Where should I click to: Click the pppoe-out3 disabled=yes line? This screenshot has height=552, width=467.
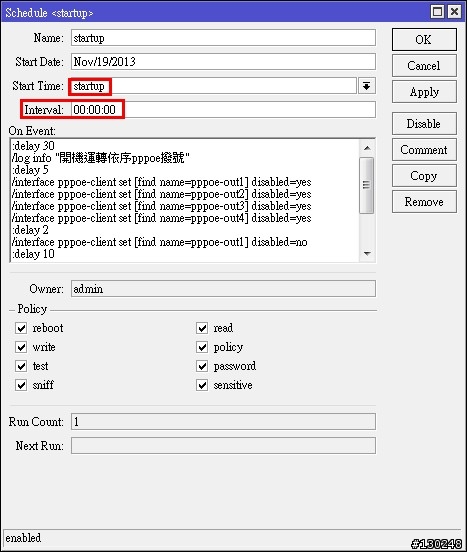coord(162,206)
